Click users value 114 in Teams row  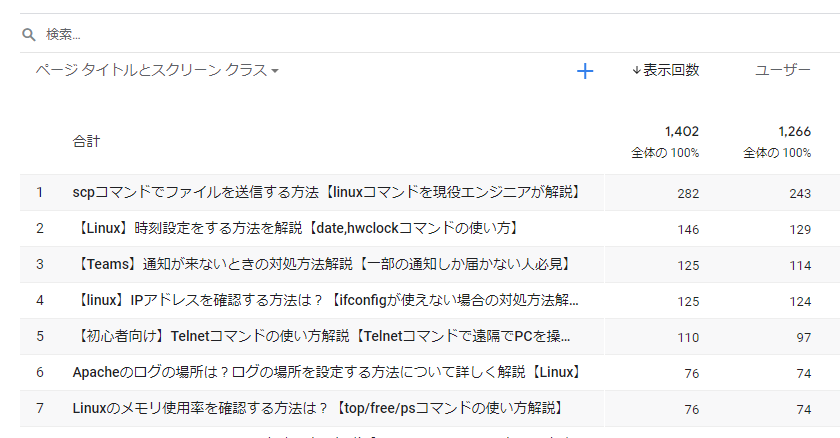point(800,265)
